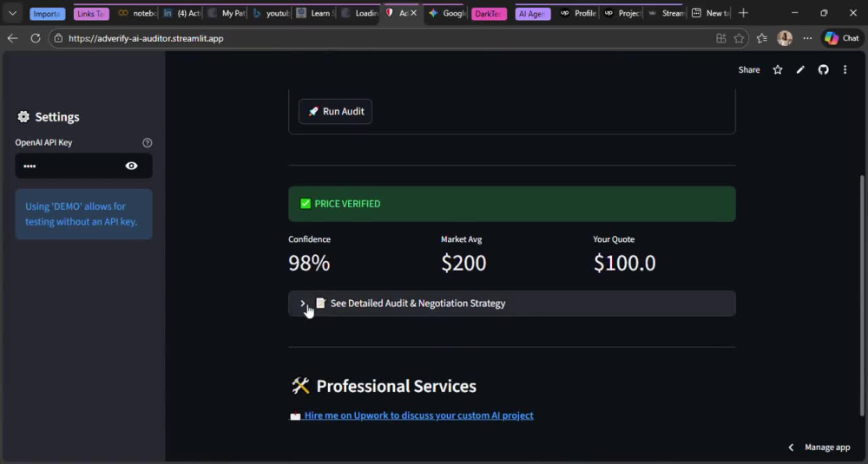
Task: Click the OpenAI API Key label
Action: (x=43, y=142)
